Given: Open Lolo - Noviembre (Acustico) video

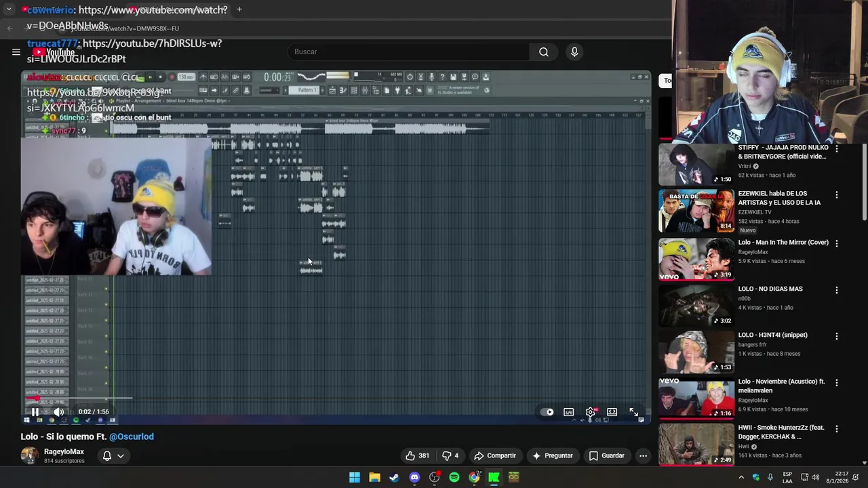Looking at the screenshot, I should 782,386.
